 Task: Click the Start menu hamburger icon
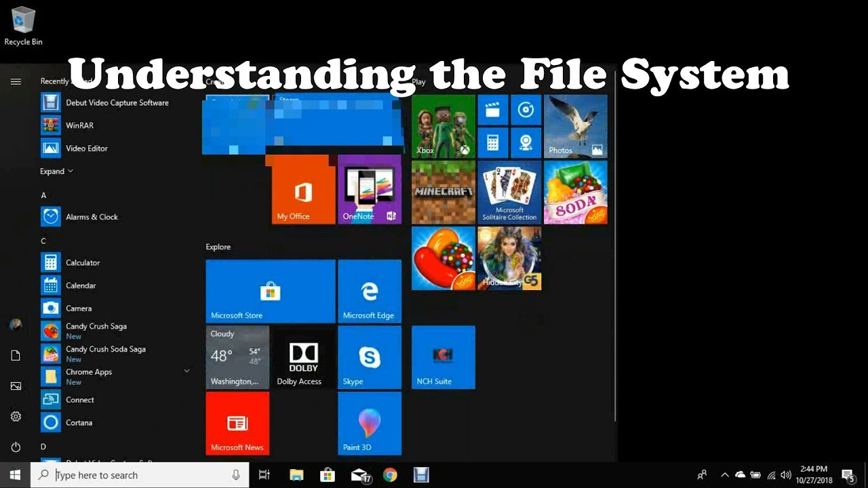(16, 81)
